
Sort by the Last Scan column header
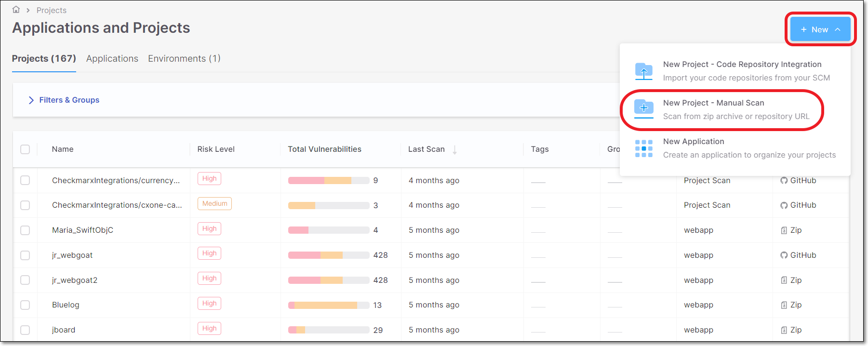click(x=427, y=149)
